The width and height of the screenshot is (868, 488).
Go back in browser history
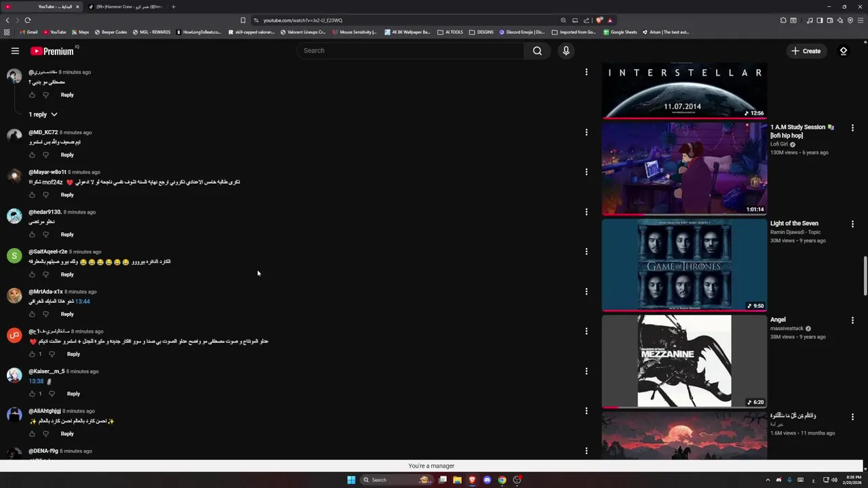pos(7,20)
